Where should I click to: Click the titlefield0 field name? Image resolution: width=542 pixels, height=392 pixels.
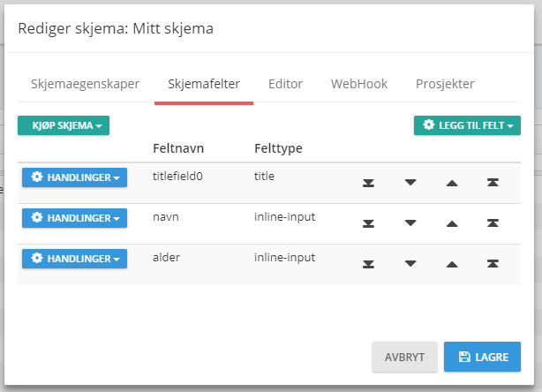click(177, 177)
